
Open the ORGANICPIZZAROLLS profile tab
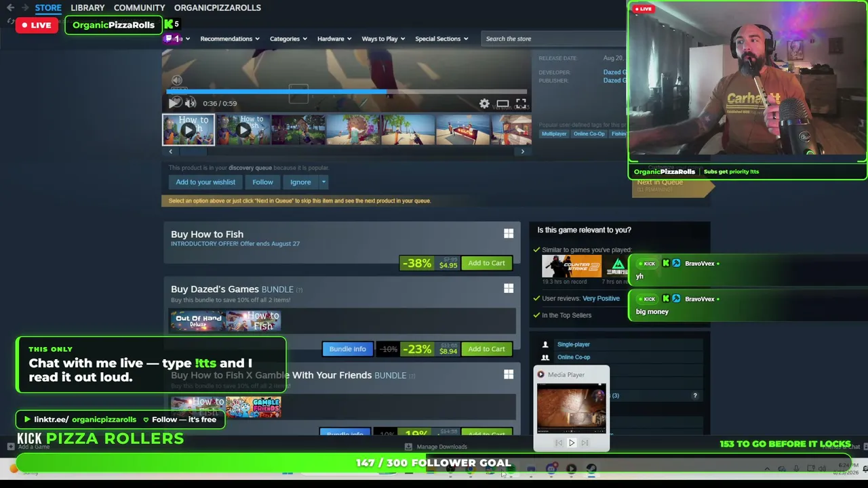(218, 7)
